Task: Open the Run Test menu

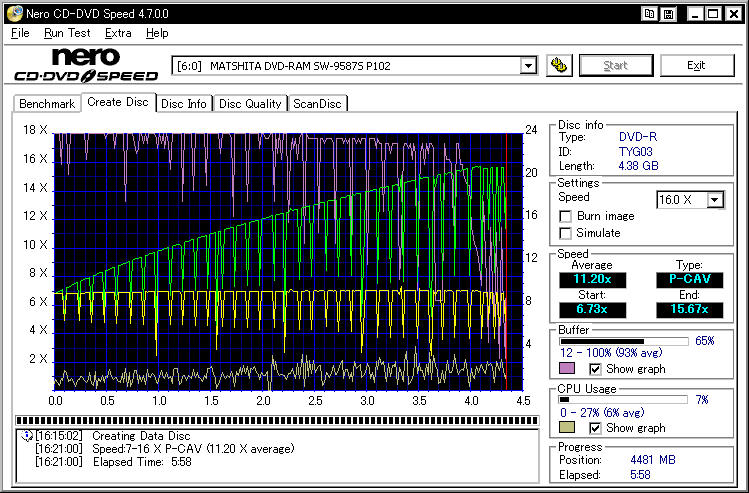Action: tap(67, 33)
